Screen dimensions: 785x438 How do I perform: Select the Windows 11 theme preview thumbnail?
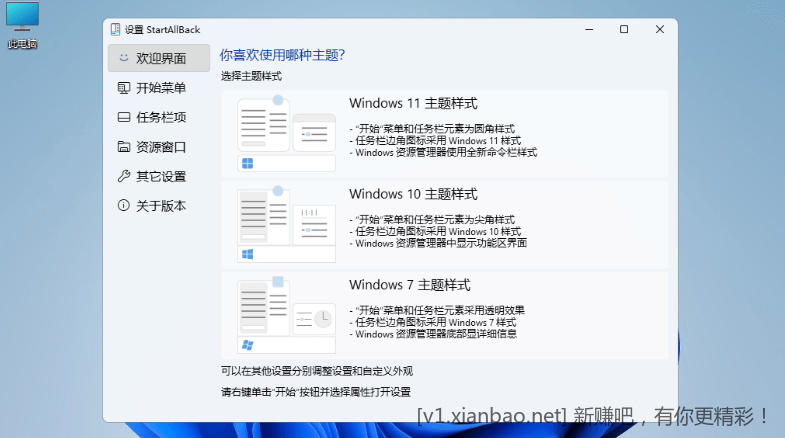(286, 133)
